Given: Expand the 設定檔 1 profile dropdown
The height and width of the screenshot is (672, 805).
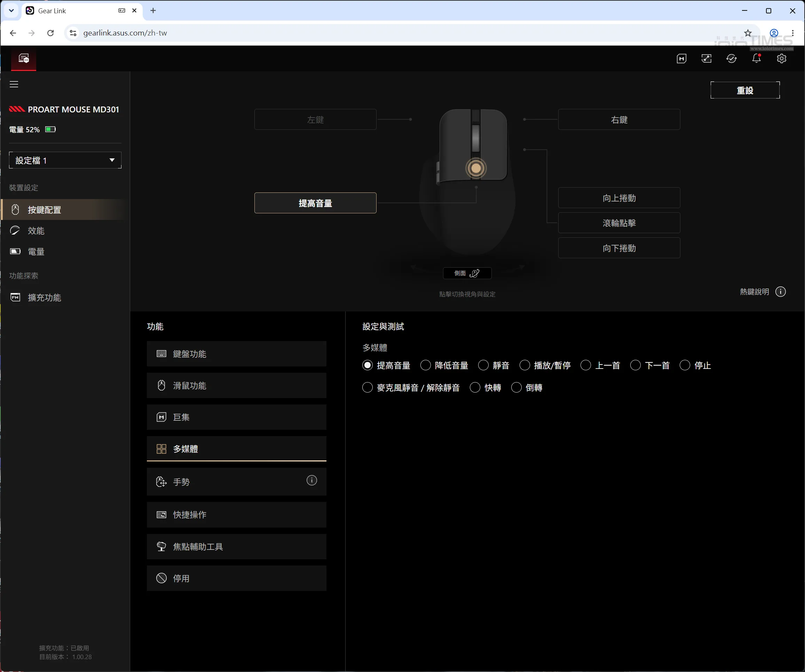Looking at the screenshot, I should coord(65,160).
